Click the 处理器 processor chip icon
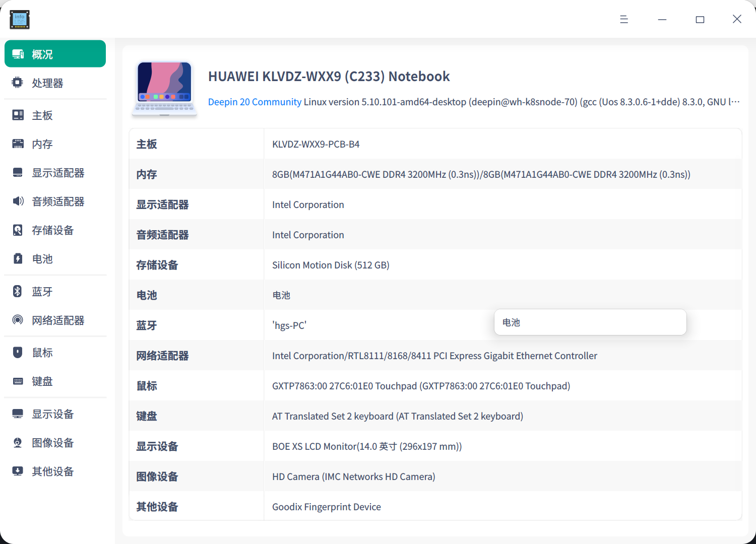This screenshot has width=756, height=544. coord(18,83)
